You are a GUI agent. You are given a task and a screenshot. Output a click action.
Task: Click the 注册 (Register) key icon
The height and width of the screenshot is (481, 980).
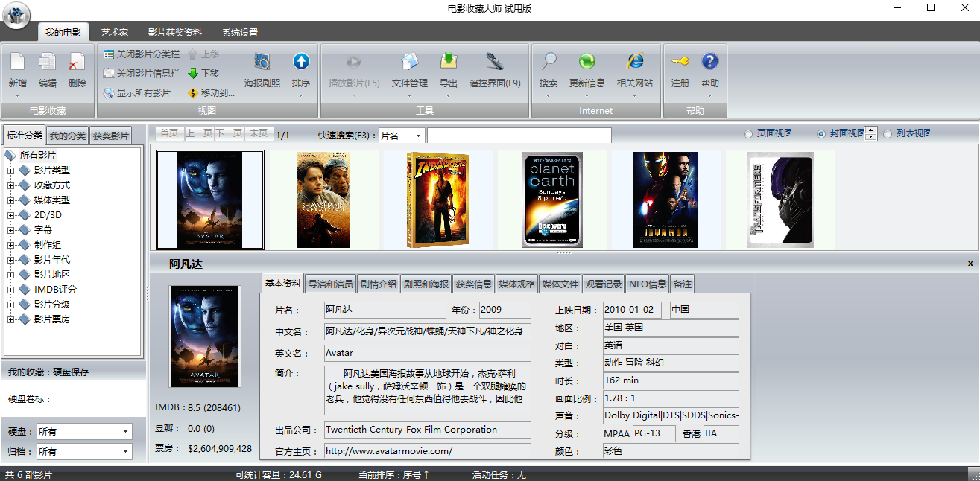coord(680,63)
